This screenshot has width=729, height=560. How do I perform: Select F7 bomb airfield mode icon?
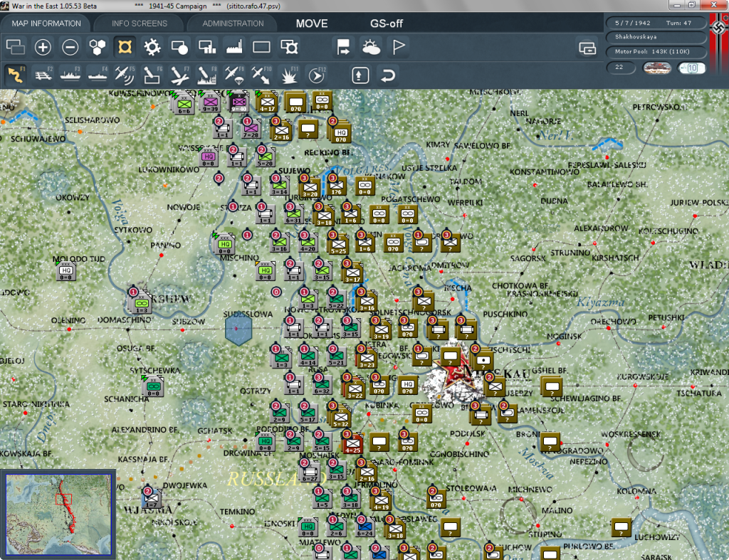coord(180,75)
